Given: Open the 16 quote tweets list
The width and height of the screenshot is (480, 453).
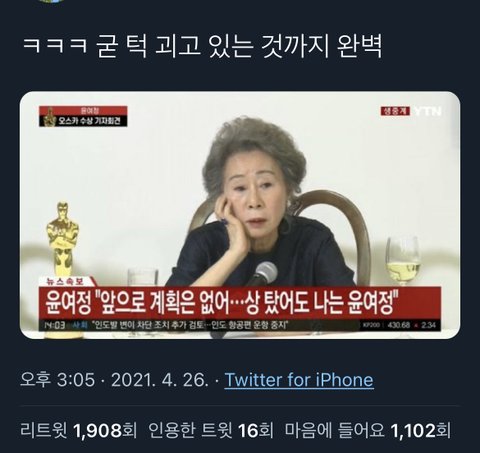Looking at the screenshot, I should click(210, 430).
